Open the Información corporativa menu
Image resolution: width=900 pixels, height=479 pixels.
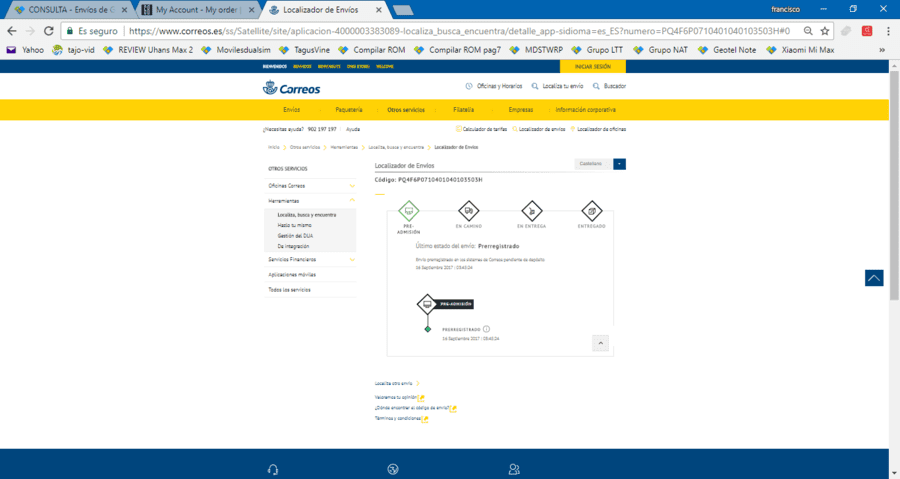coord(585,110)
